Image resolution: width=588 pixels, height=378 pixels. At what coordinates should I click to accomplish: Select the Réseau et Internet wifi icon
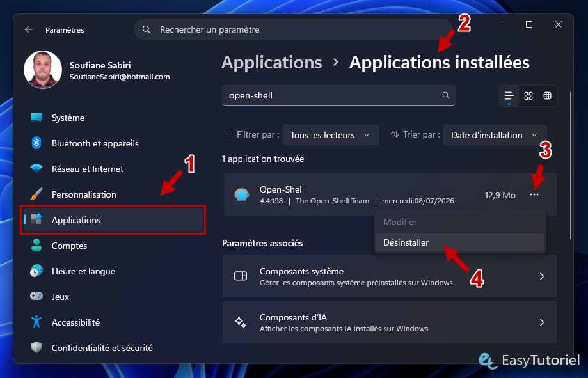[36, 168]
